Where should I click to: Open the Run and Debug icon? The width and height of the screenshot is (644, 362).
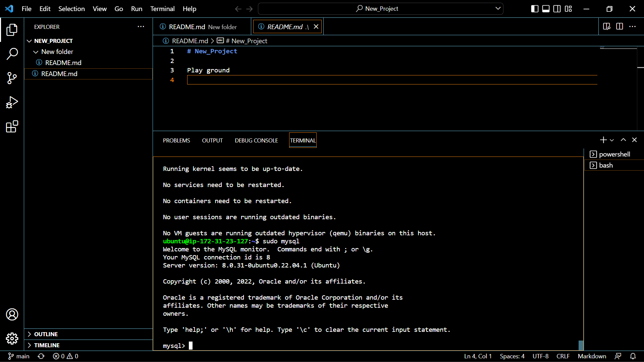click(12, 102)
